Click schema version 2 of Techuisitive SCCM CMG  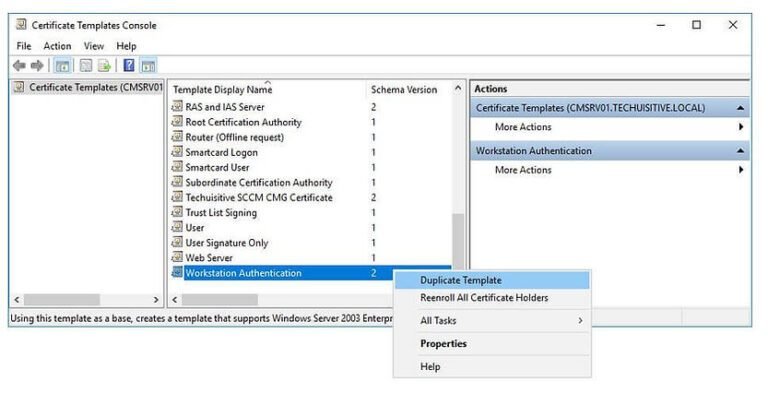pos(374,197)
